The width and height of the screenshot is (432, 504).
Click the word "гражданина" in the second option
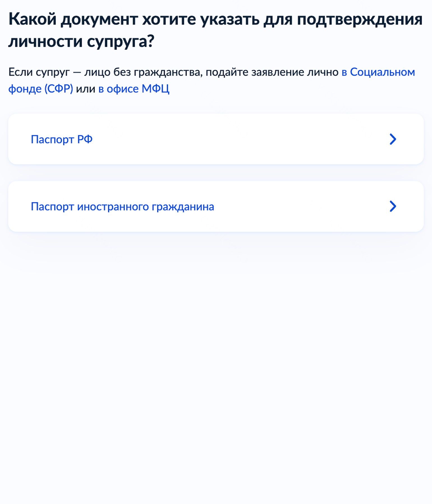pyautogui.click(x=183, y=207)
